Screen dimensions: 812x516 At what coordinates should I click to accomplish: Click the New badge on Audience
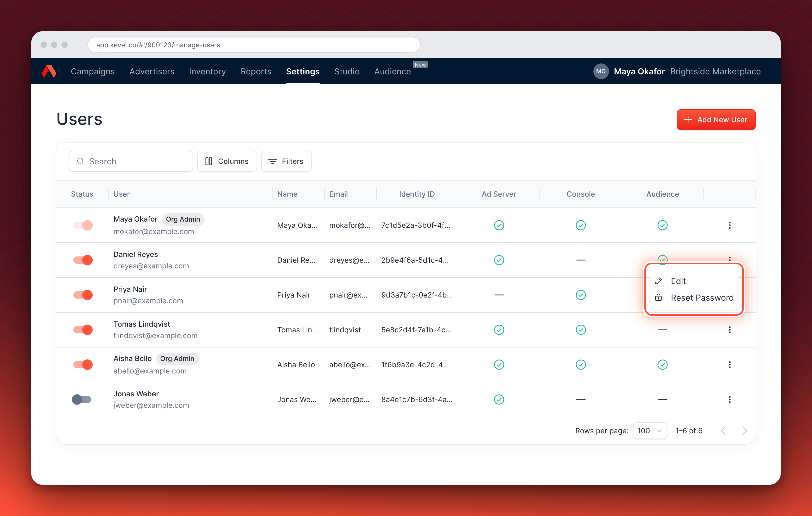tap(420, 65)
